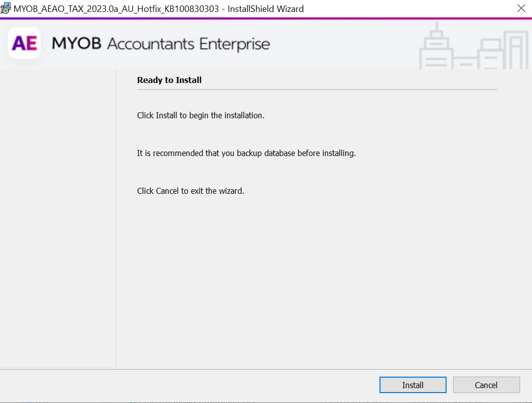Click the Install button
The image size is (532, 403).
pos(413,385)
